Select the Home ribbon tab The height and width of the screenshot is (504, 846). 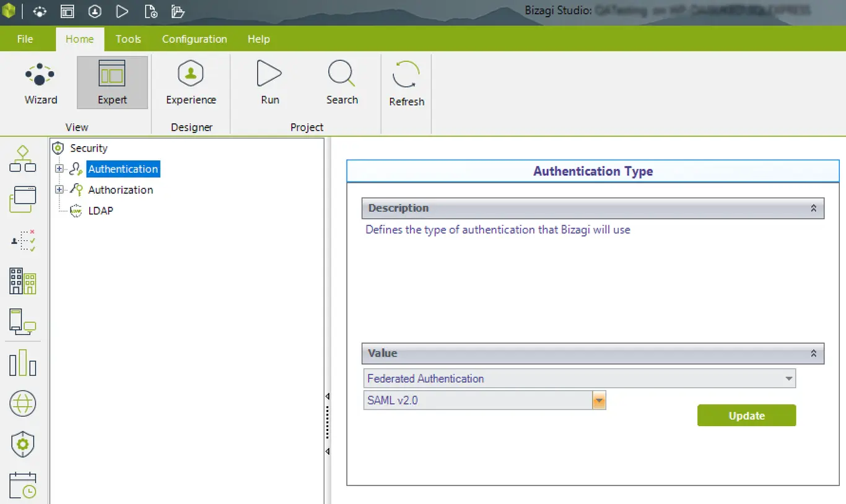point(80,39)
